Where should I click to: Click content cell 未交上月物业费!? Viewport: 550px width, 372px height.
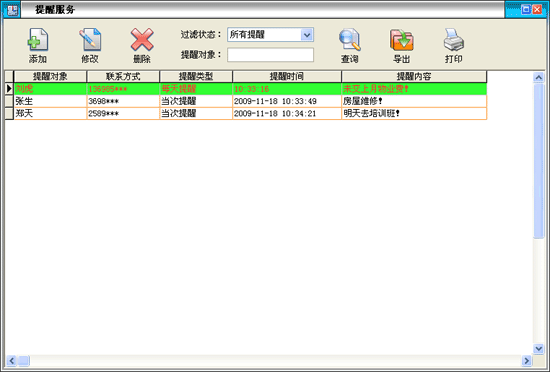pyautogui.click(x=414, y=89)
